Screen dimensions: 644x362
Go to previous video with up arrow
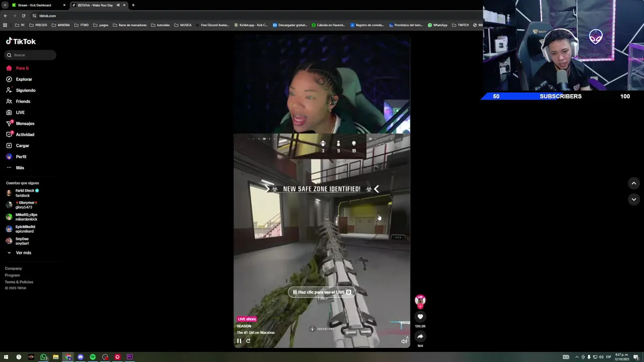(633, 184)
